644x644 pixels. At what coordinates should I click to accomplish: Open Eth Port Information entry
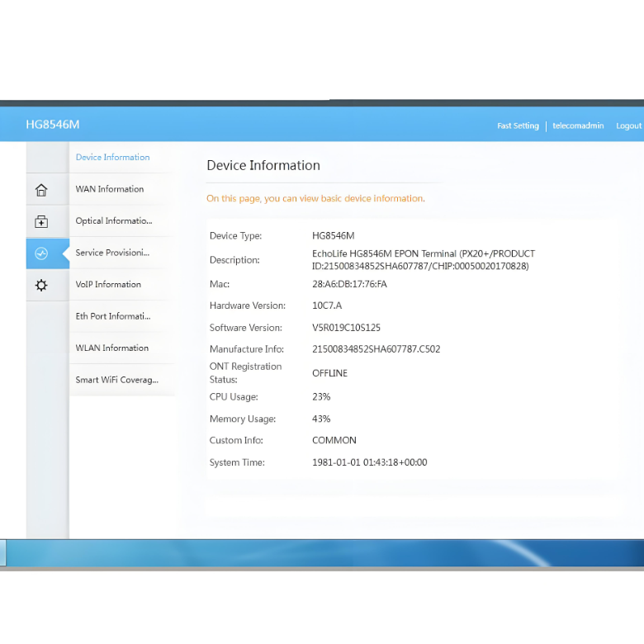pos(112,316)
